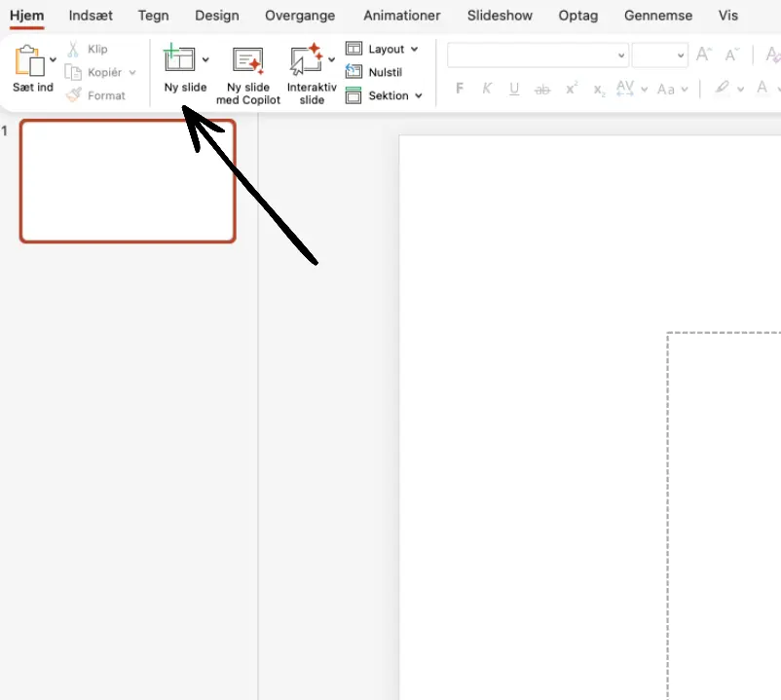The height and width of the screenshot is (700, 781).
Task: Click the Sektion icon
Action: coord(353,95)
